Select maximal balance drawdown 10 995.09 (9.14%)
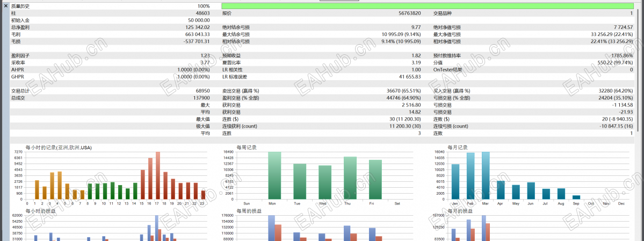Screen dimensions: 644x241 (401, 34)
